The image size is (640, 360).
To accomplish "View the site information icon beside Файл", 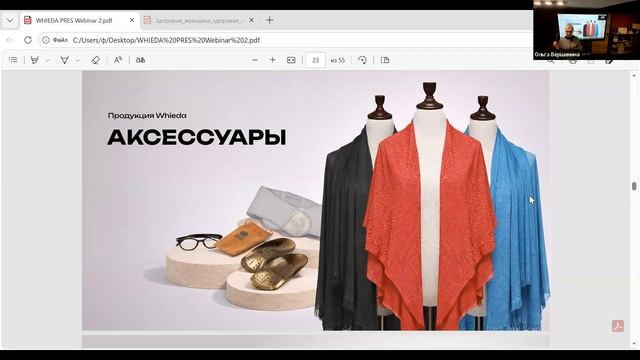I will coord(46,40).
